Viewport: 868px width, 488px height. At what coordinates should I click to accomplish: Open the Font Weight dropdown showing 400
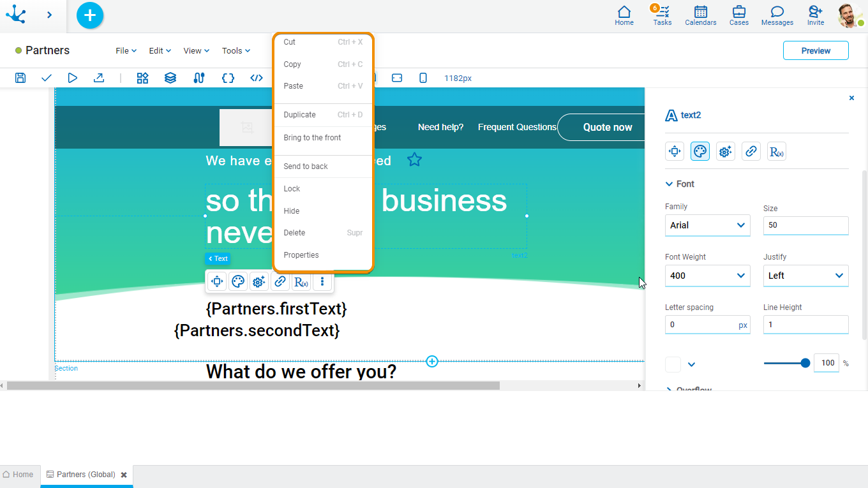click(707, 276)
